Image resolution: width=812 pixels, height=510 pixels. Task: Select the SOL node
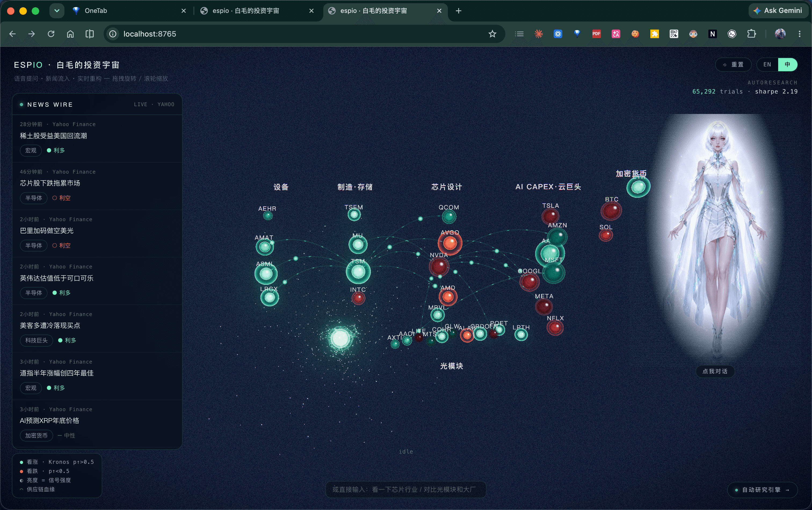(606, 235)
